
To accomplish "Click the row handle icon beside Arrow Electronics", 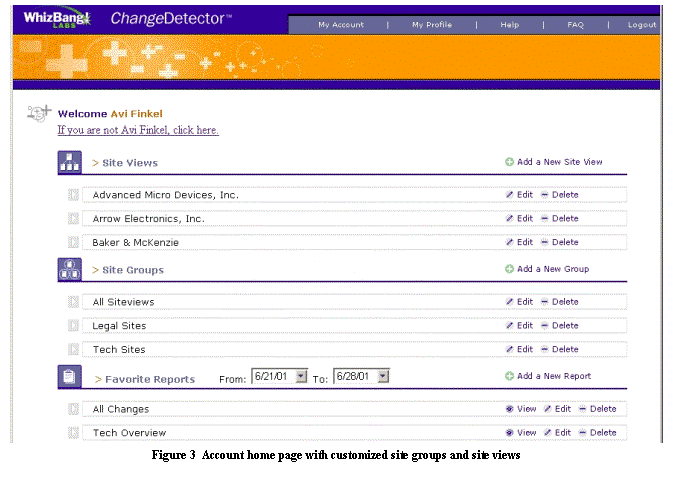I will (73, 218).
